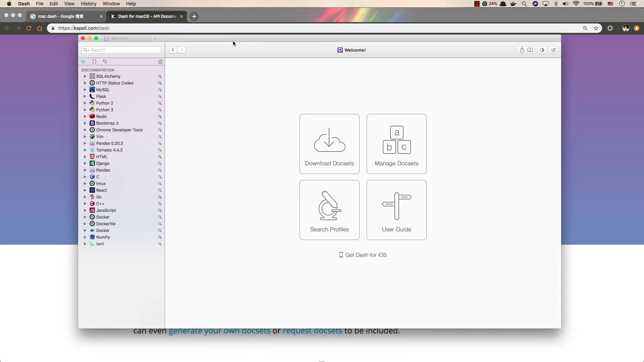This screenshot has width=644, height=362.
Task: Expand the HTTP Status Codes docset
Action: (85, 83)
